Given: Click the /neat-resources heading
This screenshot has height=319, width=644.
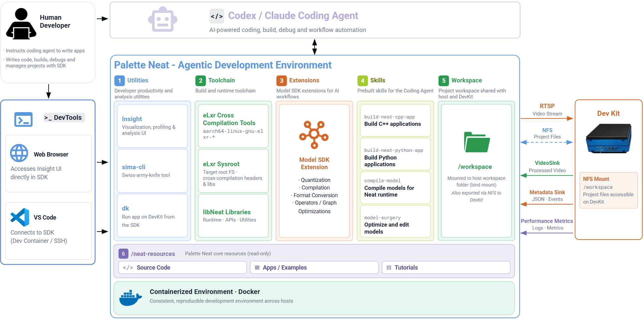Looking at the screenshot, I should (x=153, y=254).
